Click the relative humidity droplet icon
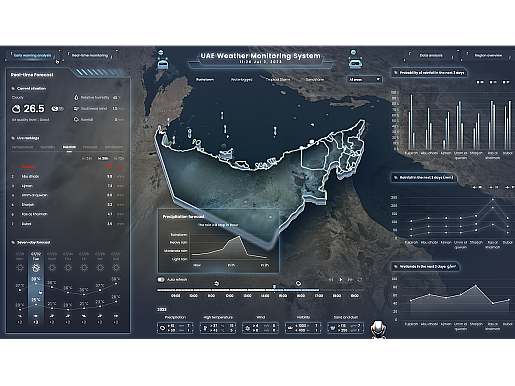515x386 pixels. 76,98
